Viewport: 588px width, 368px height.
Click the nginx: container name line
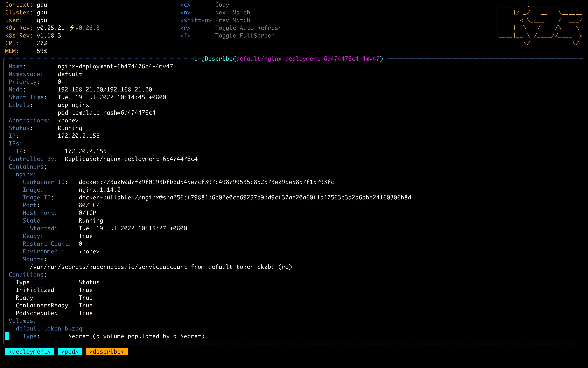click(26, 175)
